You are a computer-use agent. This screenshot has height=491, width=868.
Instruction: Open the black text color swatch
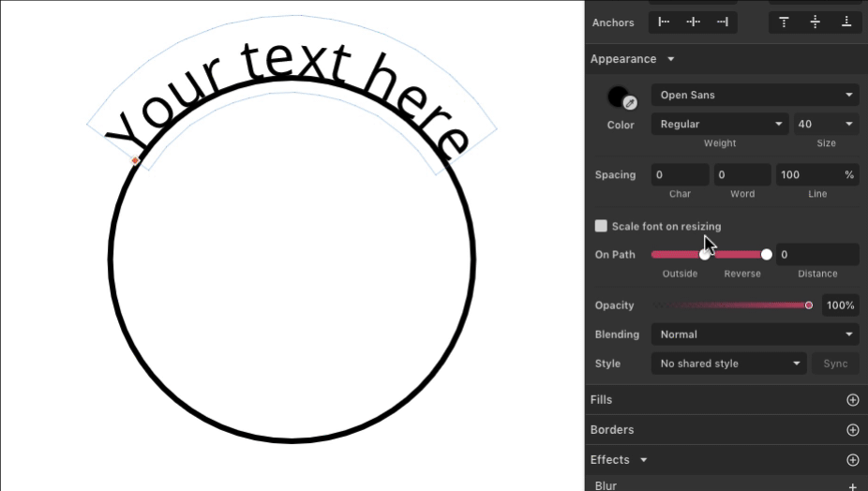coord(618,96)
